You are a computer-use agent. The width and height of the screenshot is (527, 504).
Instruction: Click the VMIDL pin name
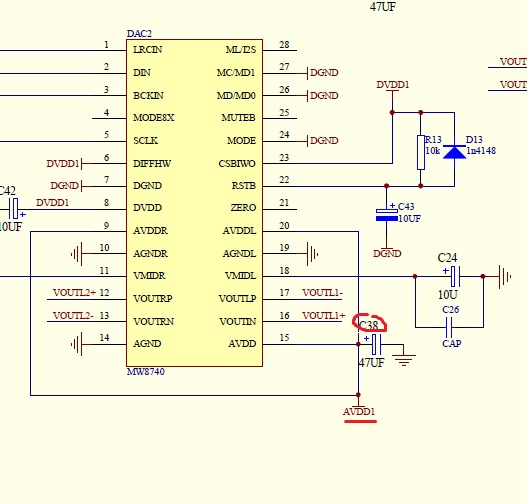(x=240, y=276)
